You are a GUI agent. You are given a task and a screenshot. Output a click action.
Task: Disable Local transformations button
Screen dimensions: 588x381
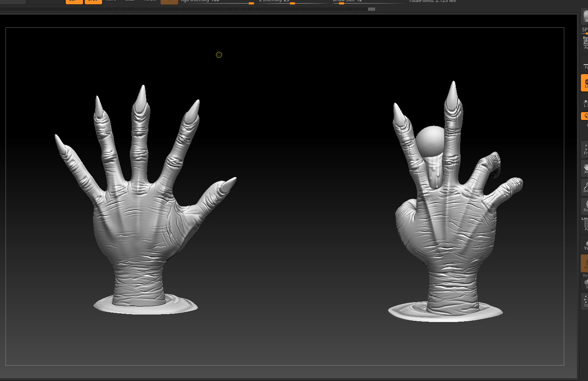click(585, 83)
